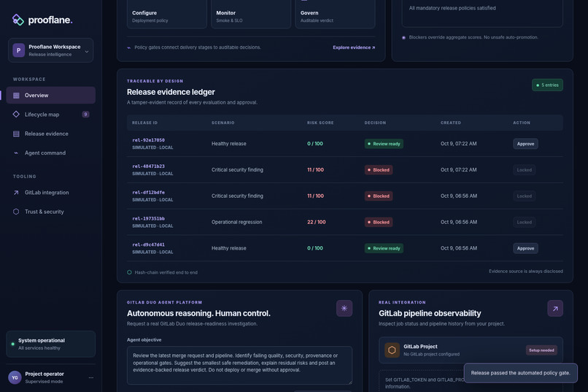Image resolution: width=588 pixels, height=392 pixels.
Task: Go to Lifecycle map
Action: tap(50, 115)
